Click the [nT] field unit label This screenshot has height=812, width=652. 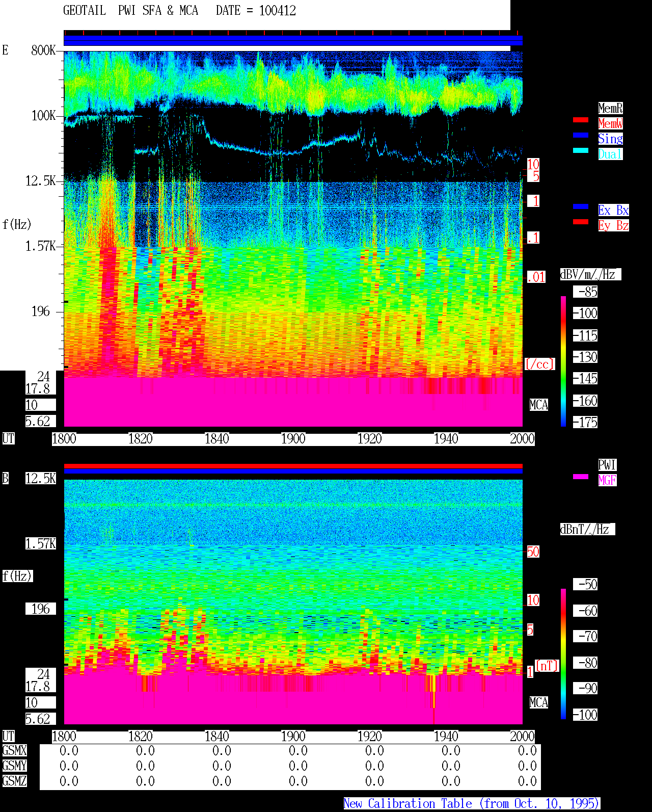pyautogui.click(x=547, y=666)
